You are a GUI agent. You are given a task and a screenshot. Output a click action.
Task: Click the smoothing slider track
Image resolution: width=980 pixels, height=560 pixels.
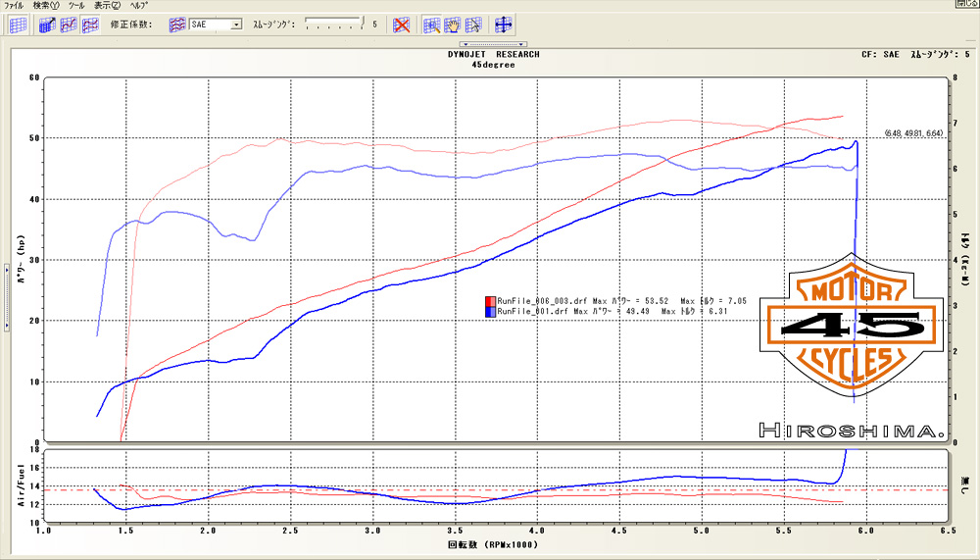pos(333,22)
